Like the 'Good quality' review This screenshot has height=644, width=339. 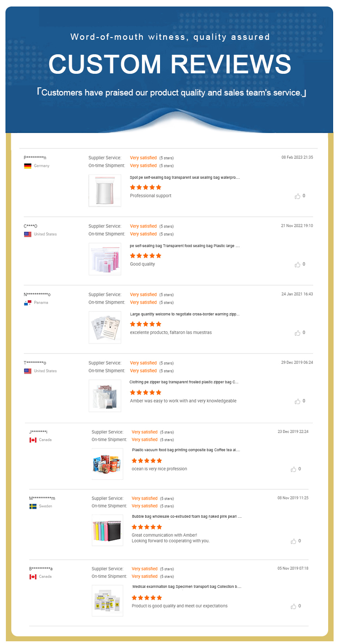click(x=297, y=264)
